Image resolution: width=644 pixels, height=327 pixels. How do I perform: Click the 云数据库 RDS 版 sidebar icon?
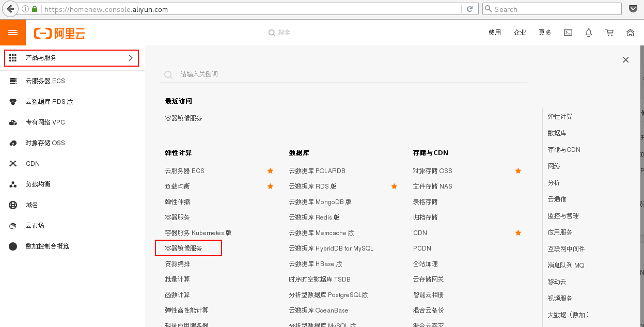pos(13,102)
